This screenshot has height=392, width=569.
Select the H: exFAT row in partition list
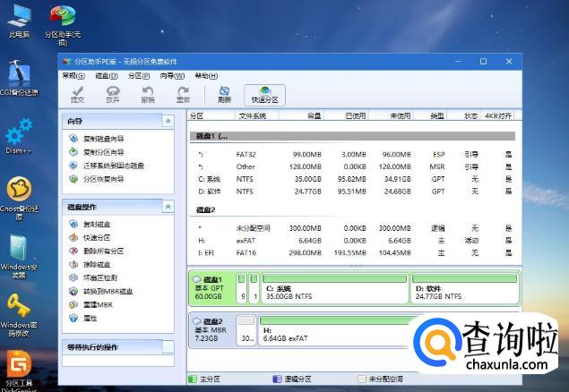[x=349, y=241]
